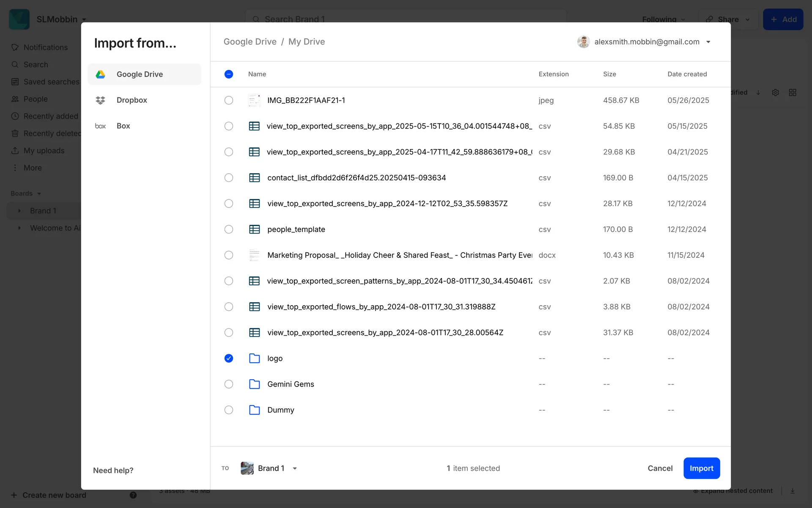812x508 pixels.
Task: Click the Google Drive logo icon
Action: pyautogui.click(x=100, y=74)
